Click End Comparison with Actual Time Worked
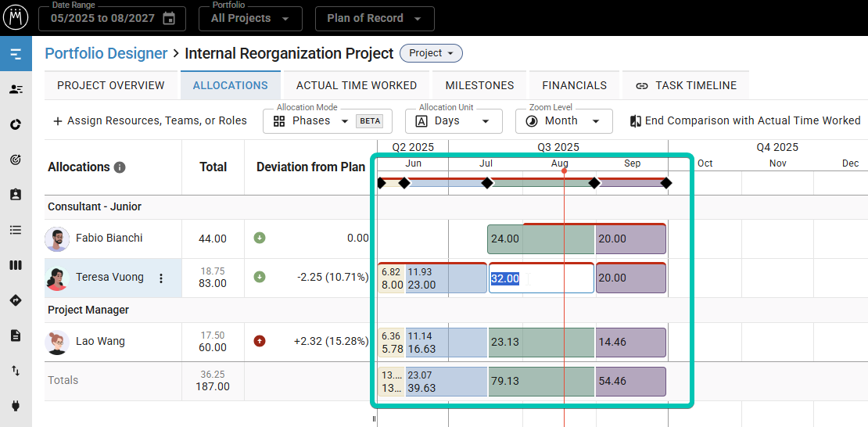Image resolution: width=868 pixels, height=427 pixels. pos(744,121)
